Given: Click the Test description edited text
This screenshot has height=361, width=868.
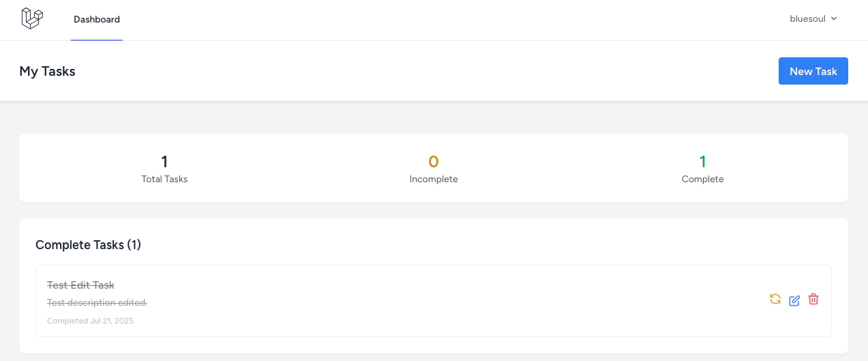Looking at the screenshot, I should point(97,302).
